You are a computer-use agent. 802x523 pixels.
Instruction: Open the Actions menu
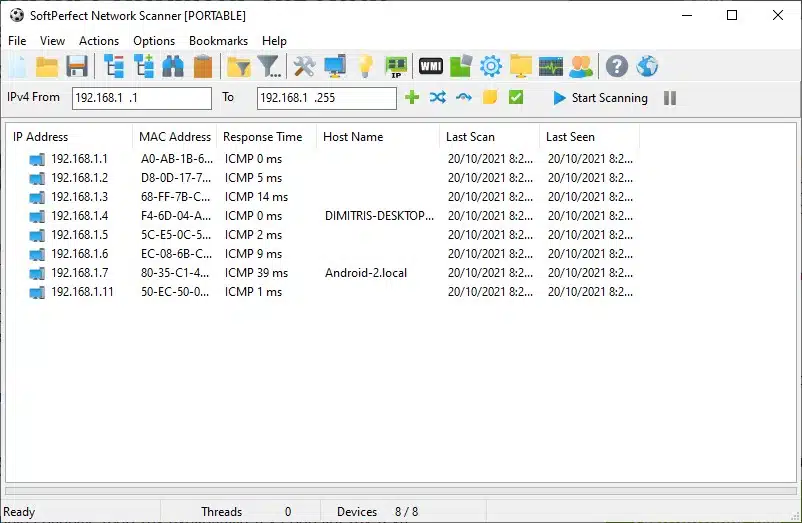click(x=99, y=41)
